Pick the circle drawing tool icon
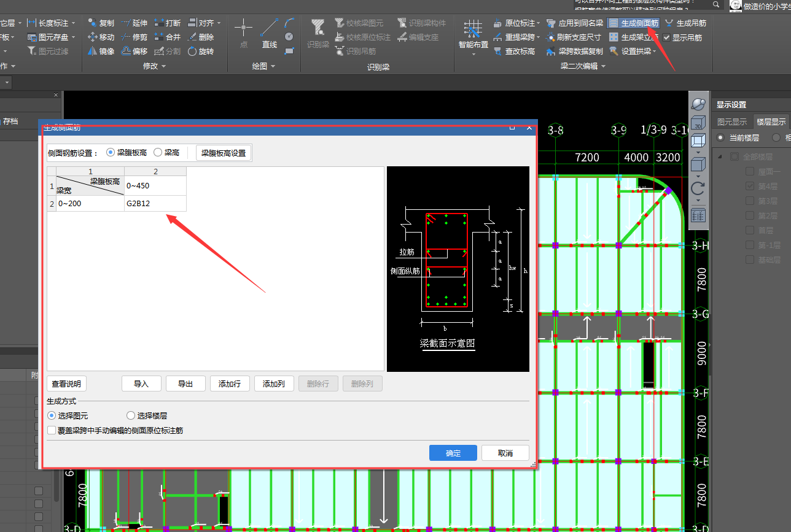 (x=289, y=37)
